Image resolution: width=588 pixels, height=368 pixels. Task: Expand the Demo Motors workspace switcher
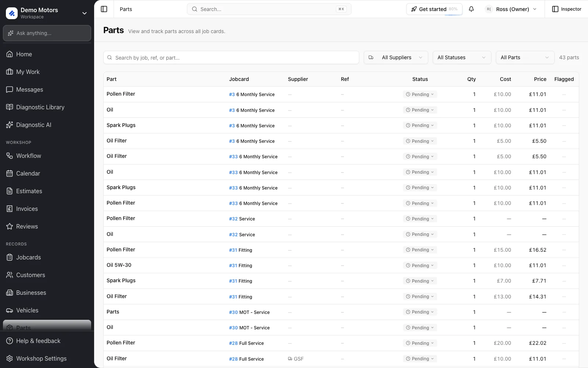click(85, 13)
